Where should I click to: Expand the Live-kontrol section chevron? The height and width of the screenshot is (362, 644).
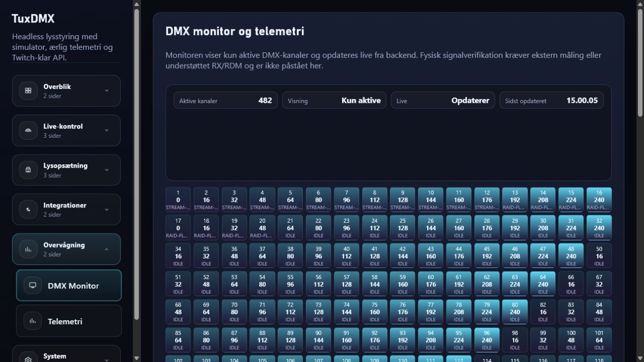click(x=106, y=130)
